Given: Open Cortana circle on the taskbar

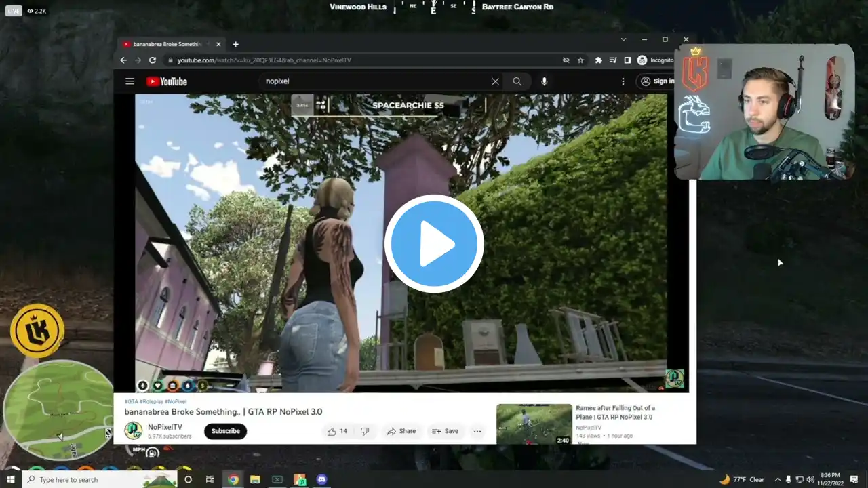Looking at the screenshot, I should click(x=188, y=479).
